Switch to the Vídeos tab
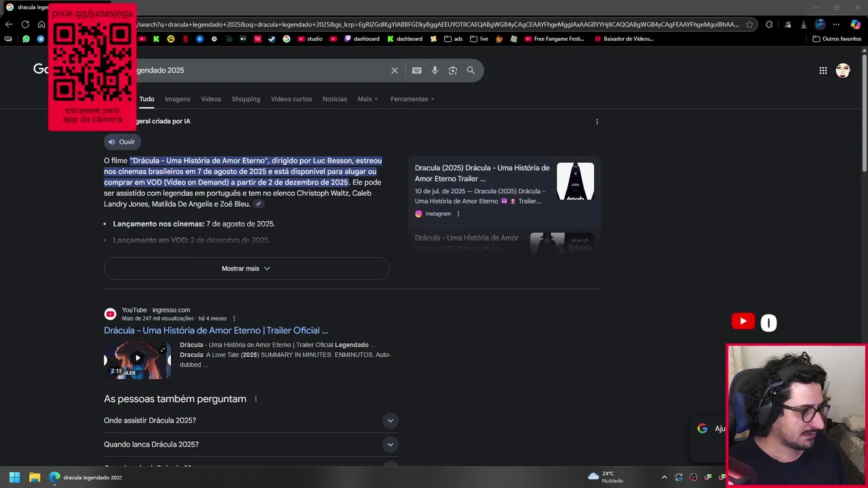Screen dimensions: 868x488 [x=211, y=99]
